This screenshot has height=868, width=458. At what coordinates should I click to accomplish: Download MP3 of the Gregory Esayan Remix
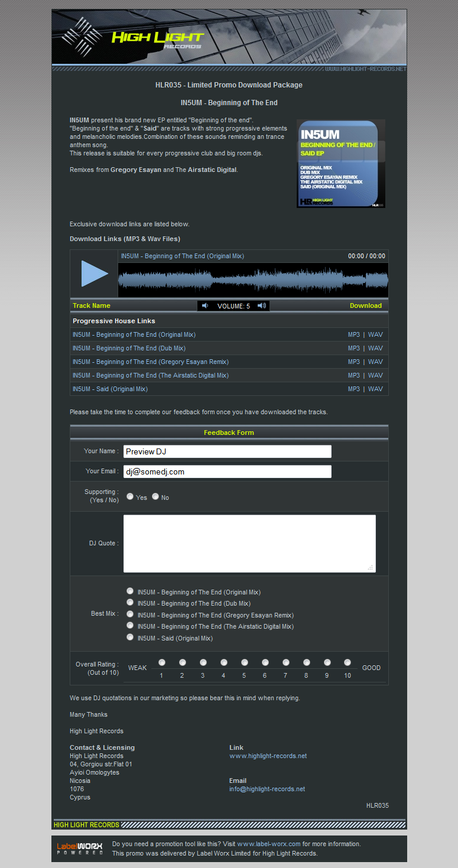point(353,362)
